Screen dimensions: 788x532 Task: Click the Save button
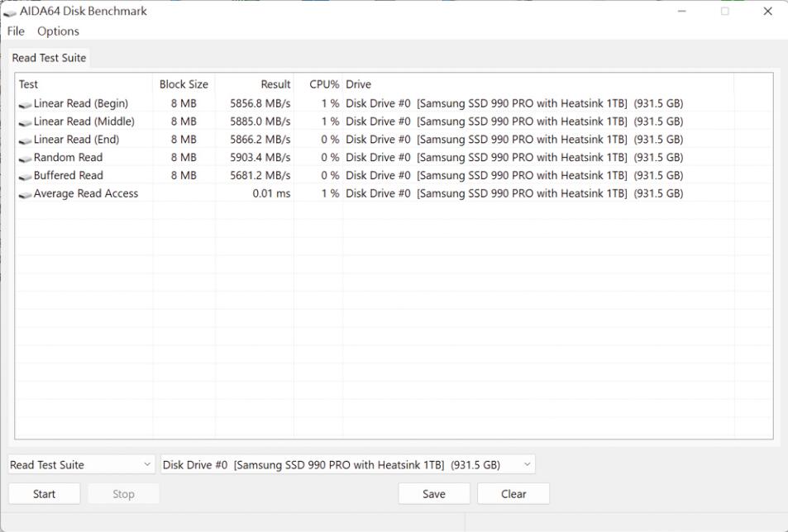click(434, 494)
